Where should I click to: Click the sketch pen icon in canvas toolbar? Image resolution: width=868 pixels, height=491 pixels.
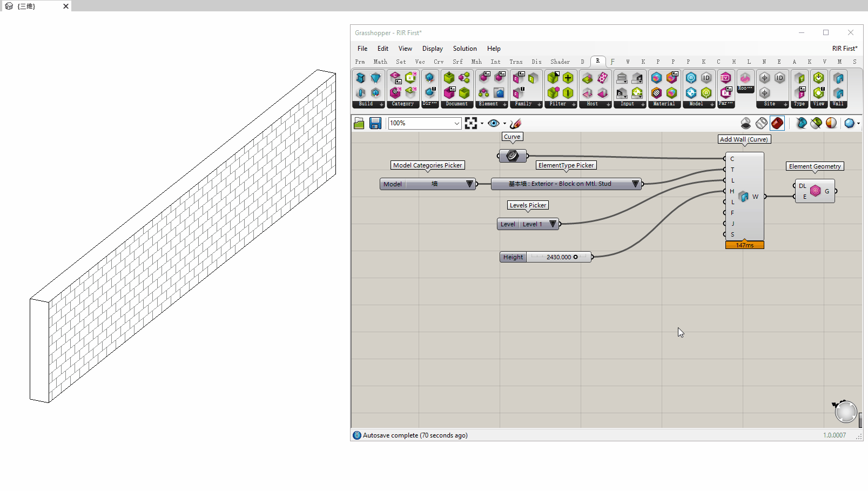tap(515, 123)
